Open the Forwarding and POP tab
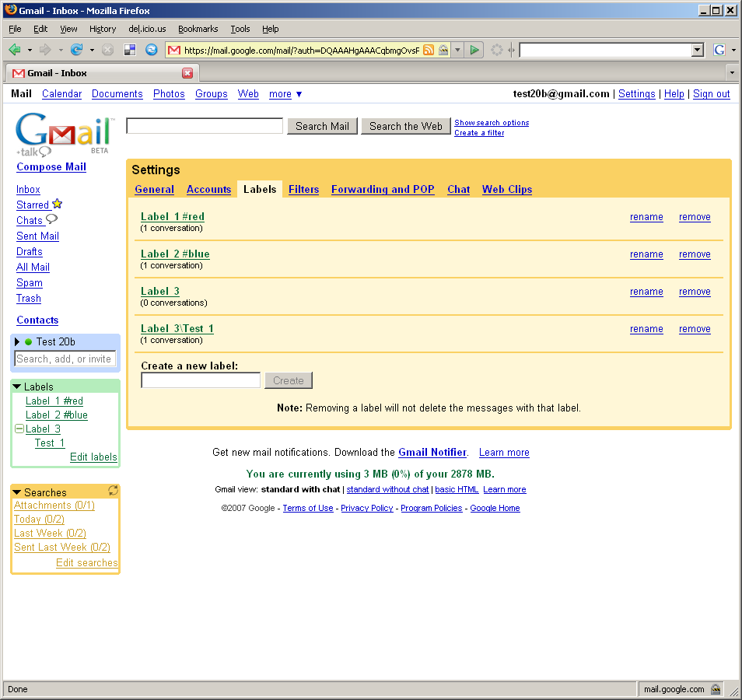 click(383, 189)
